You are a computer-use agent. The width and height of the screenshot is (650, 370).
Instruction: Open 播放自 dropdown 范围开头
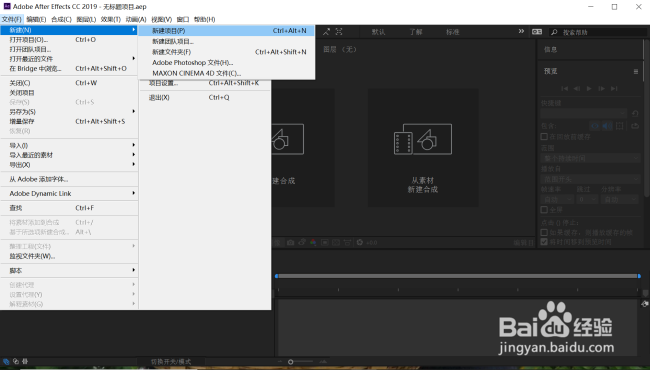[x=590, y=179]
